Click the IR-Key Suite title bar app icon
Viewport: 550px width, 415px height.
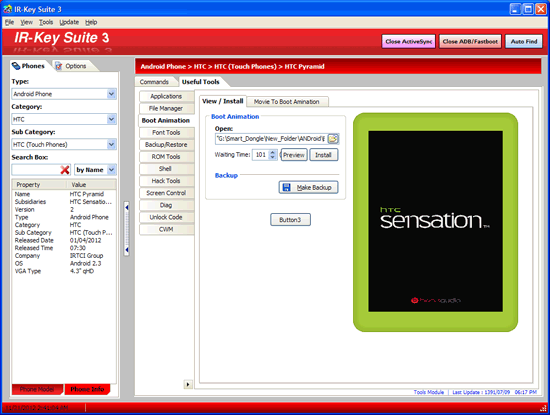(x=8, y=9)
